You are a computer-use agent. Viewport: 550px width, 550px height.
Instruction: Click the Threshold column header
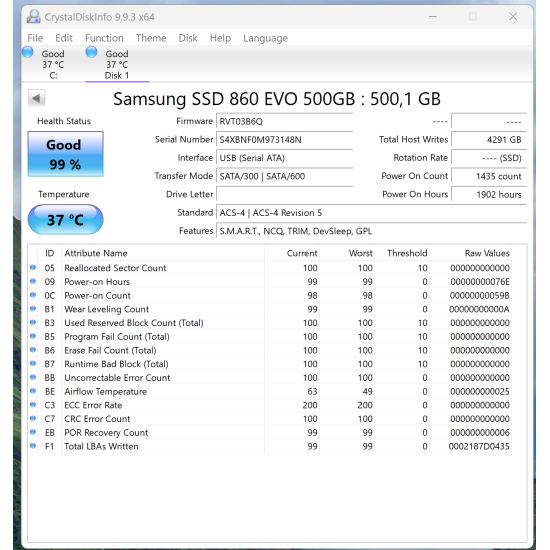tap(402, 253)
